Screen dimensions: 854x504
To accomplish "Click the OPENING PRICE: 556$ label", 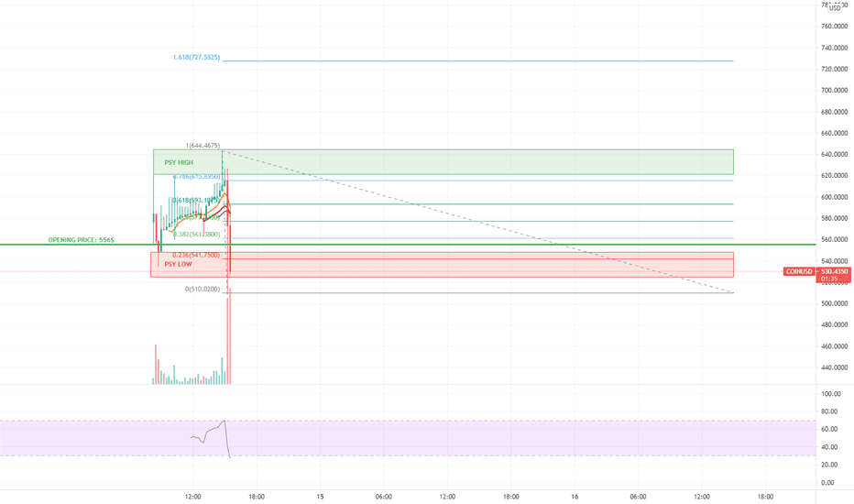I will [82, 240].
